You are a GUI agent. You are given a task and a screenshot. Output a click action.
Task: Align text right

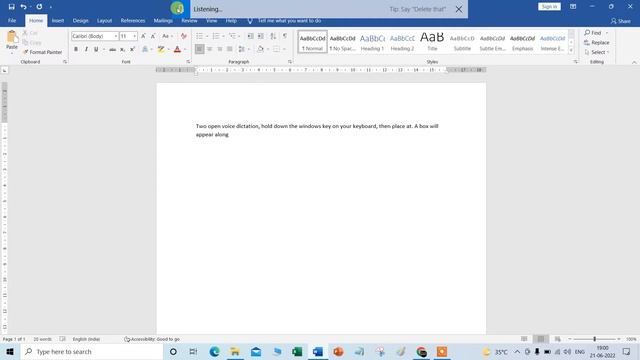pyautogui.click(x=220, y=49)
